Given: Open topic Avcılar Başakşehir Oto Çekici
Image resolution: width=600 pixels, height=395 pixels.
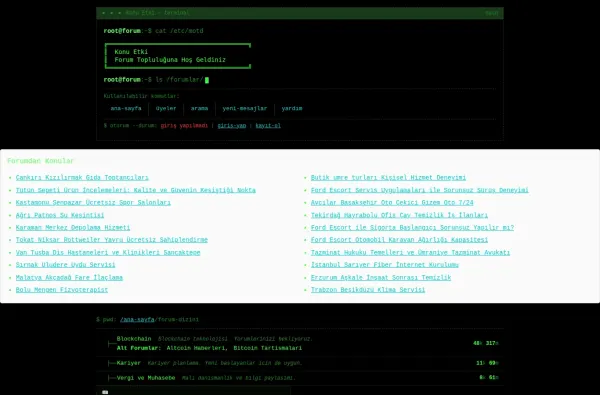Looking at the screenshot, I should coord(392,202).
